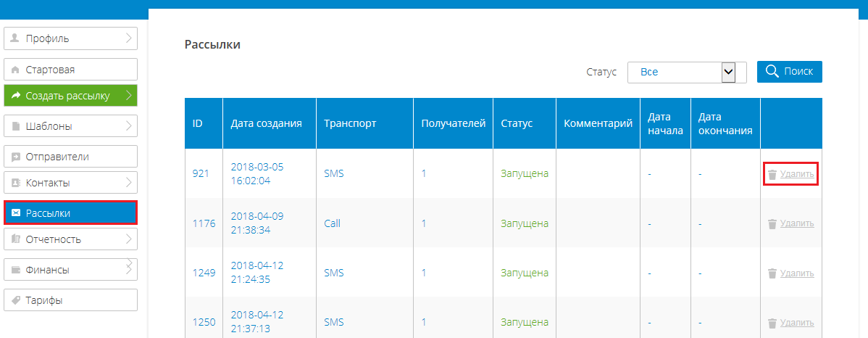Viewport: 868px width, 338px height.
Task: Click the home icon next to Стартовая
Action: click(x=15, y=70)
